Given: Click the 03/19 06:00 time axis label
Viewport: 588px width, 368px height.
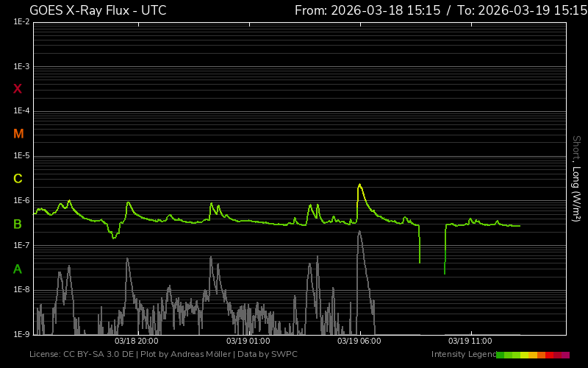Looking at the screenshot, I should point(359,342).
